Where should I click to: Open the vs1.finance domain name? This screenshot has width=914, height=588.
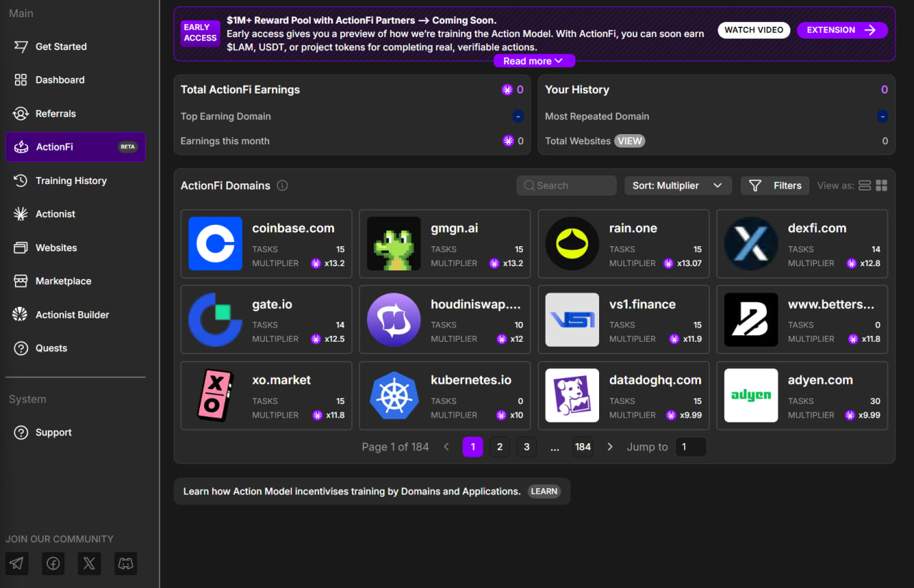tap(642, 304)
